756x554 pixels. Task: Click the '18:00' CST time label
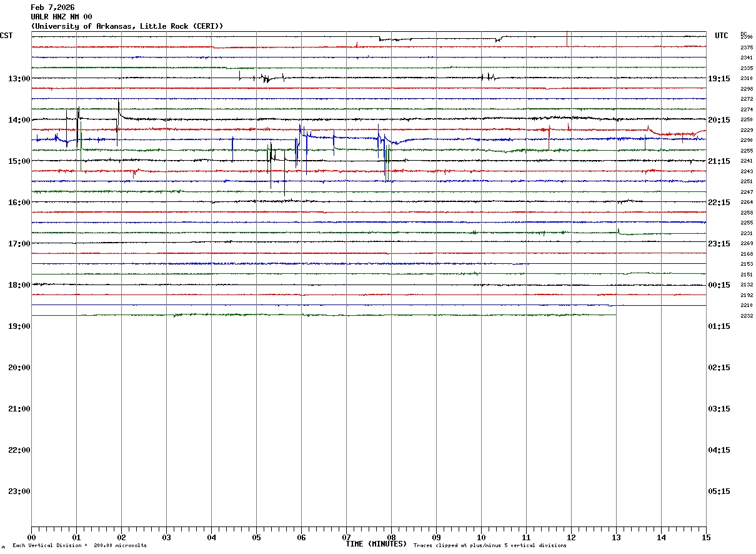pos(19,285)
